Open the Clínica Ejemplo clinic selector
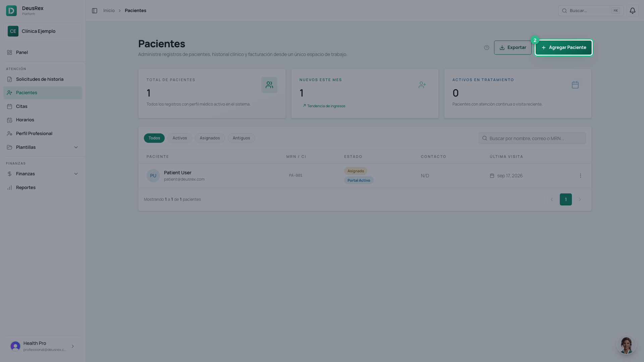This screenshot has height=362, width=644. 43,31
